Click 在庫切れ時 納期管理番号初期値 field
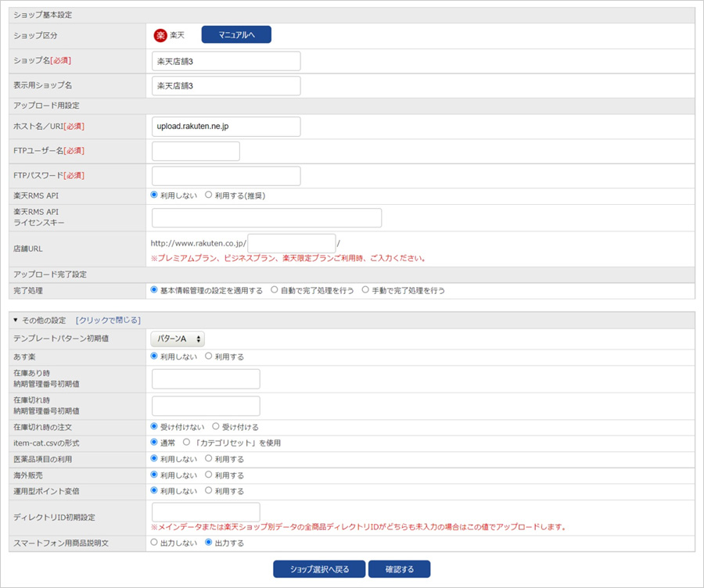Viewport: 704px width, 588px height. tap(206, 406)
